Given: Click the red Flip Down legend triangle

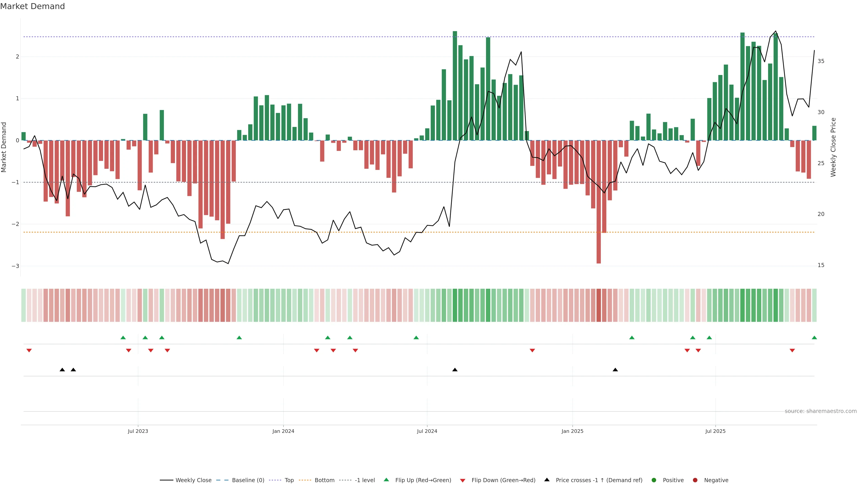Looking at the screenshot, I should 463,481.
